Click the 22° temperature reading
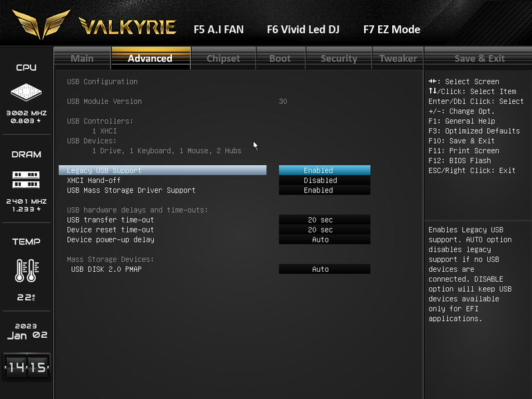Viewport: 532px width, 399px height. pyautogui.click(x=26, y=298)
